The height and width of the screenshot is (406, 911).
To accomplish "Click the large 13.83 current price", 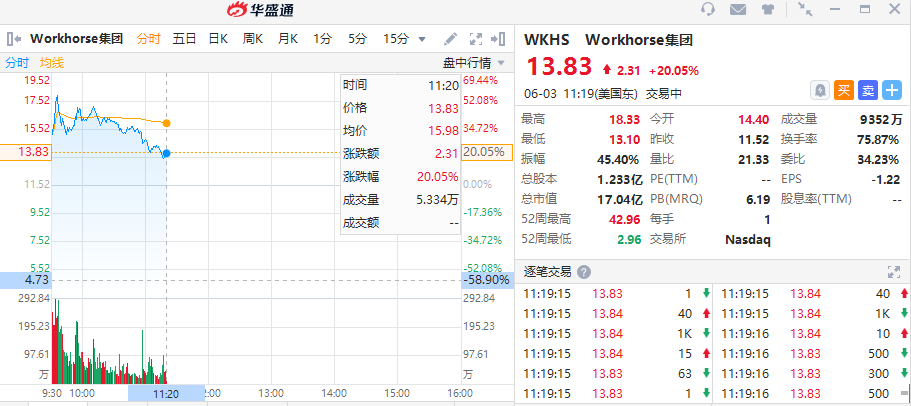I will 559,66.
